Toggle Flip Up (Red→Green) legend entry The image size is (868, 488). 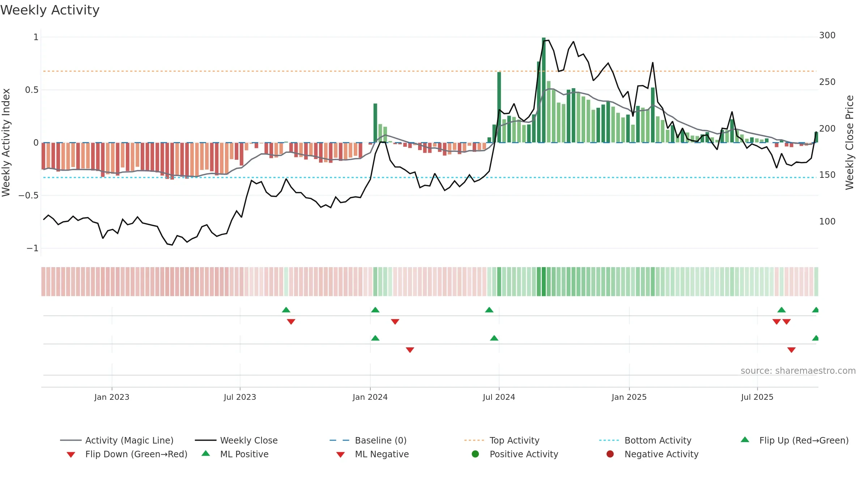(x=795, y=440)
